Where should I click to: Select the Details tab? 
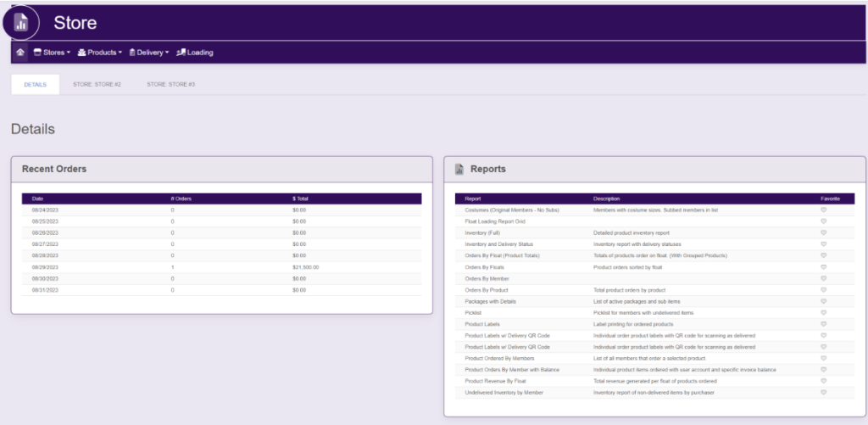tap(35, 85)
